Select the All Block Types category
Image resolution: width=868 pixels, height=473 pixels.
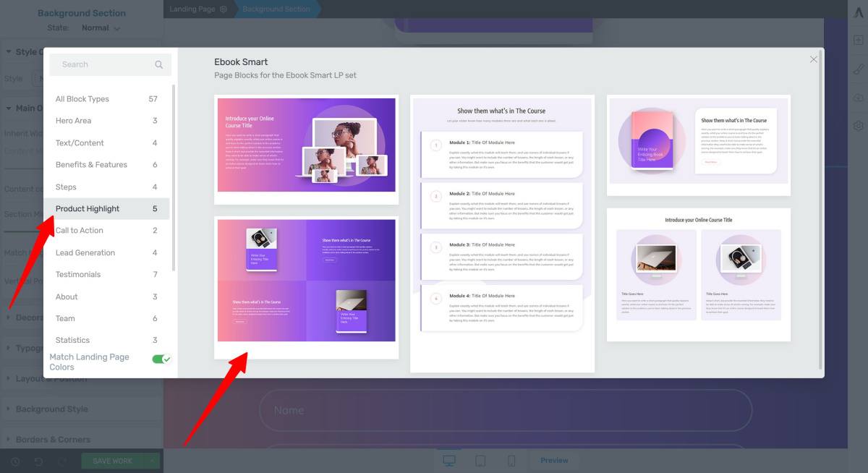coord(106,99)
